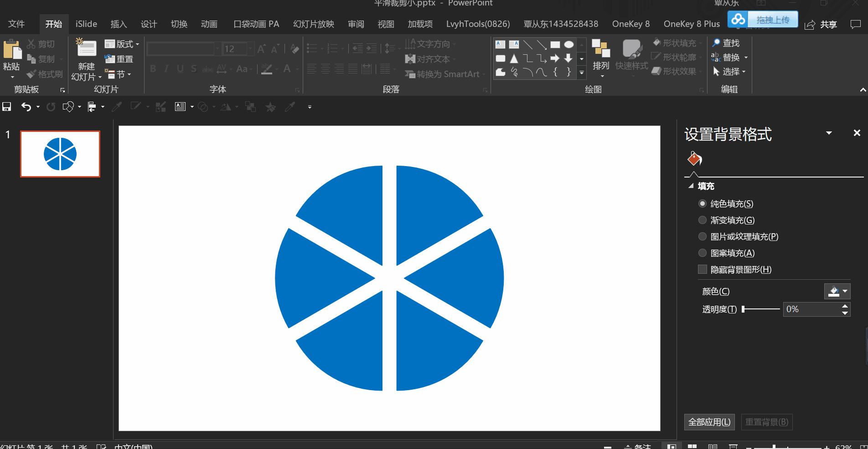Switch to the Design (设计) tab

(x=149, y=24)
